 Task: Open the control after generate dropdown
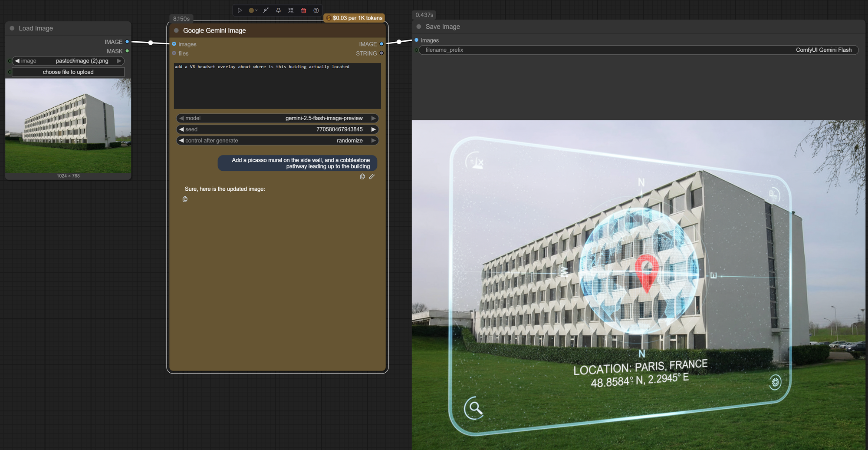277,141
